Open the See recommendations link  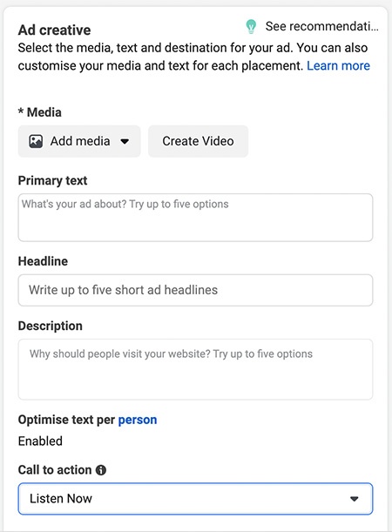(321, 26)
